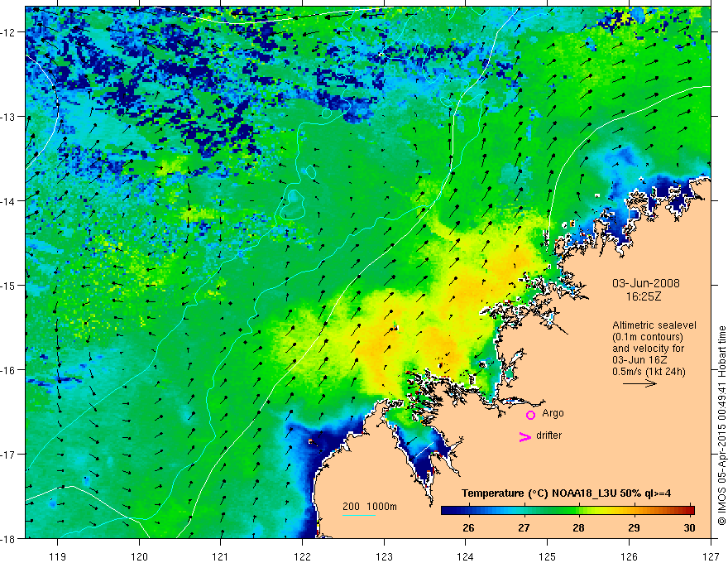This screenshot has width=728, height=563.
Task: Click the IMOS copyright timestamp text
Action: 721,426
